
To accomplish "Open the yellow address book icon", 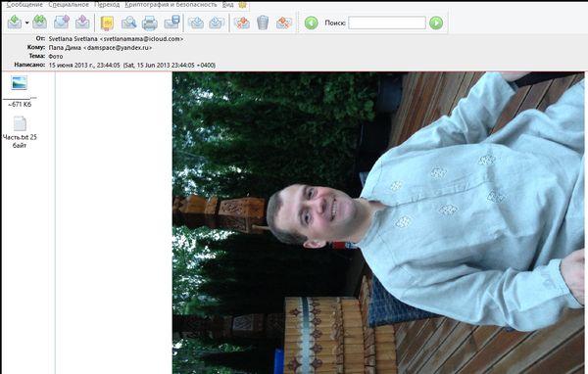I will point(107,23).
